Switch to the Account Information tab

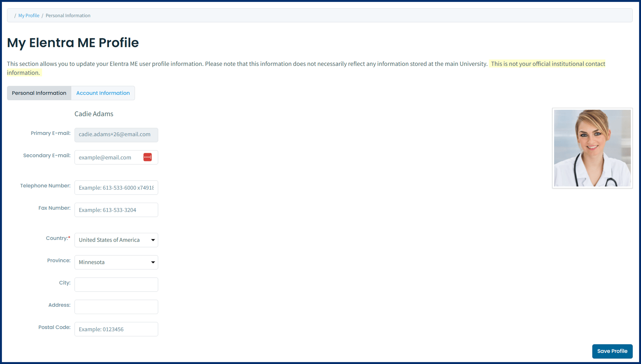[x=103, y=93]
